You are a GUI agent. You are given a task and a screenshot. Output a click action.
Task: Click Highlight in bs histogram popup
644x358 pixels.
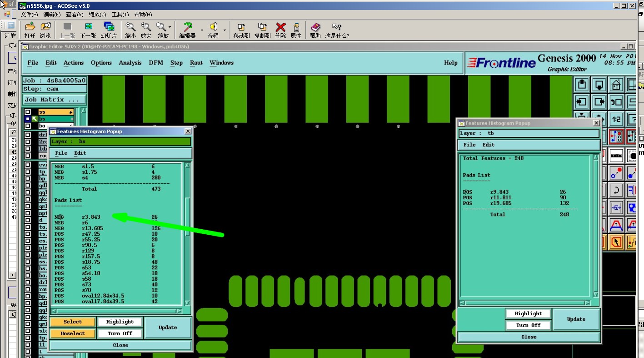[x=120, y=322]
